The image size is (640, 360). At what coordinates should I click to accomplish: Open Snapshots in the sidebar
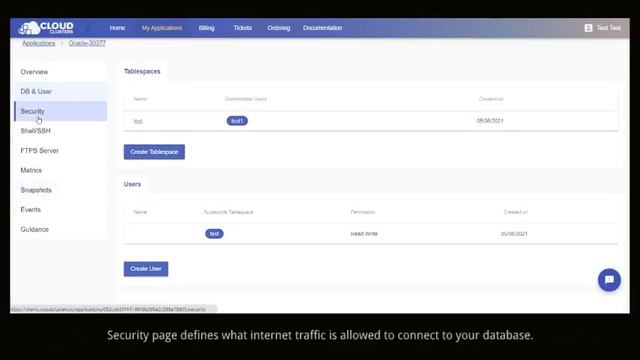click(60, 190)
